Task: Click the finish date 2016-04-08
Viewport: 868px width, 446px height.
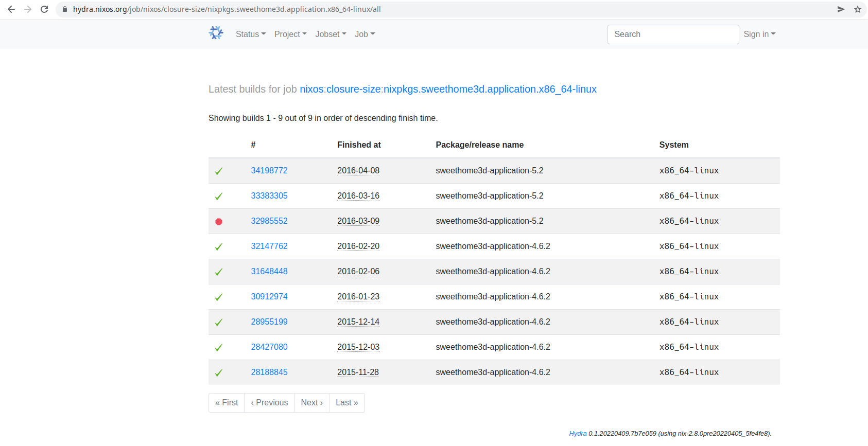Action: tap(358, 170)
